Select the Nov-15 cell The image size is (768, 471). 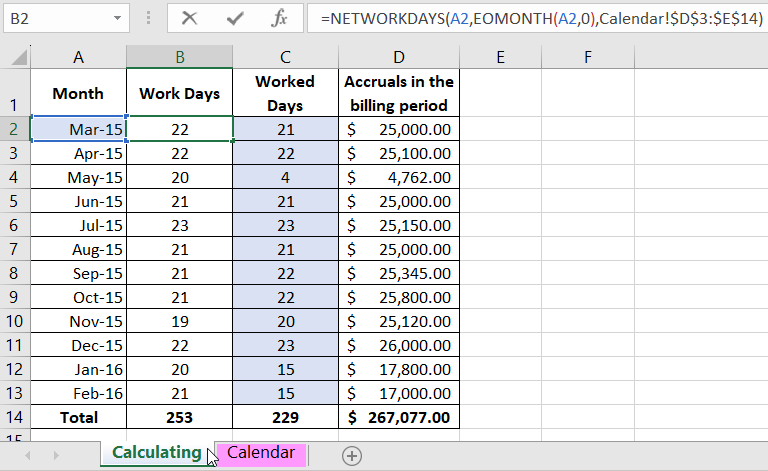78,321
